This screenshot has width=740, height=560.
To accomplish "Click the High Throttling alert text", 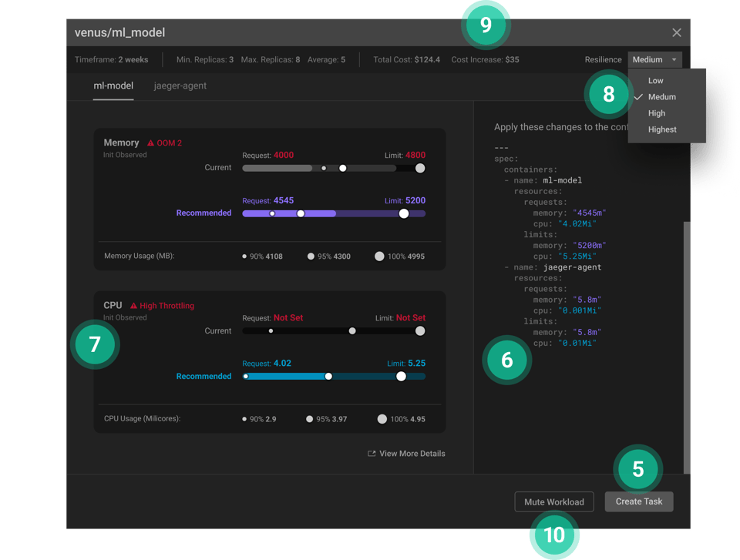I will (166, 306).
